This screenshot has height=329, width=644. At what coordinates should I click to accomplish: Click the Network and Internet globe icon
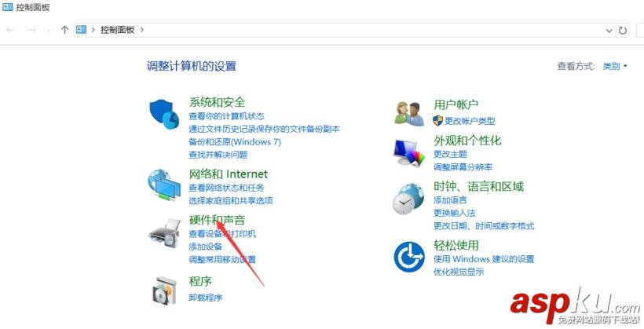pyautogui.click(x=164, y=185)
